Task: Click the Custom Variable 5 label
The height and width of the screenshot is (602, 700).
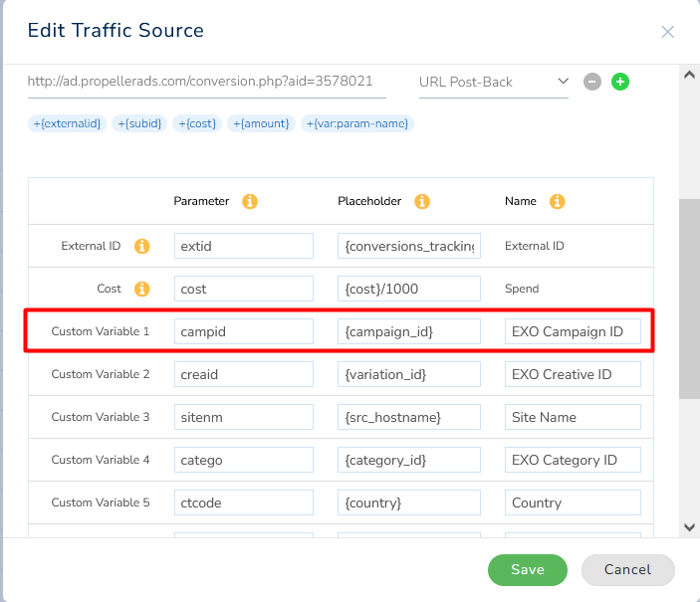Action: pyautogui.click(x=101, y=502)
